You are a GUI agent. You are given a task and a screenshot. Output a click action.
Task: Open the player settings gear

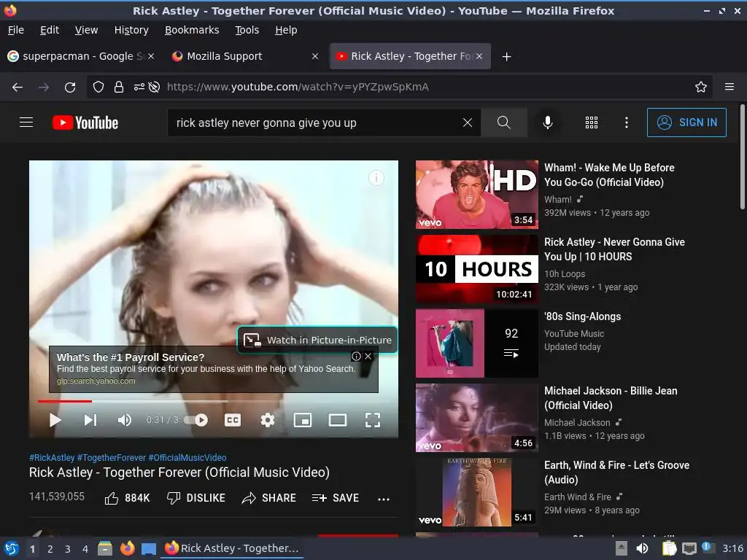coord(268,420)
